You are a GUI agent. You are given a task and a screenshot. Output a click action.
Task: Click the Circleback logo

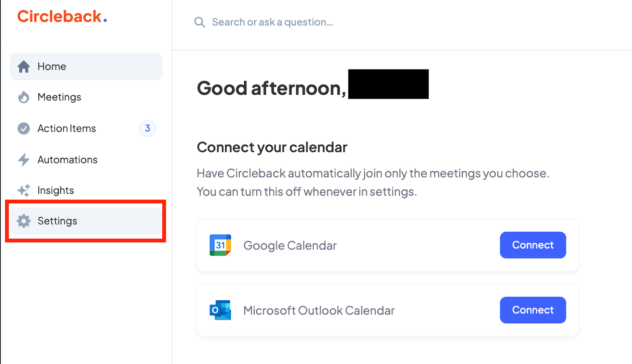point(62,17)
